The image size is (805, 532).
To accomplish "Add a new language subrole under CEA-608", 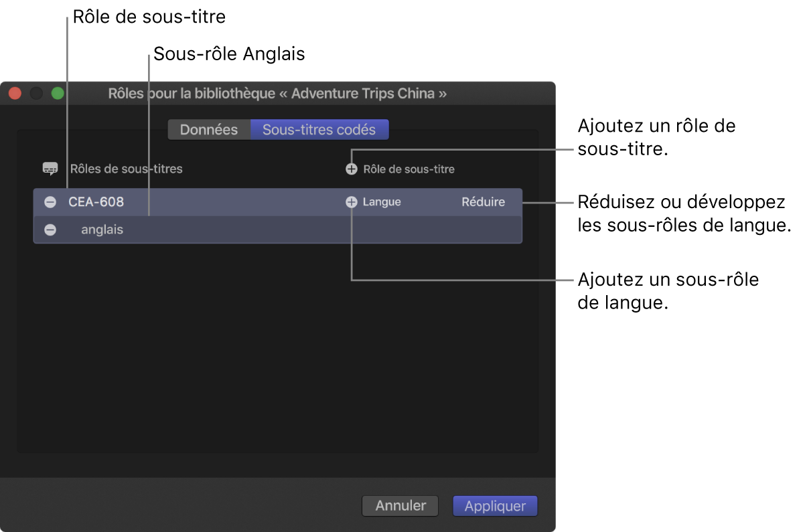I will [x=352, y=201].
